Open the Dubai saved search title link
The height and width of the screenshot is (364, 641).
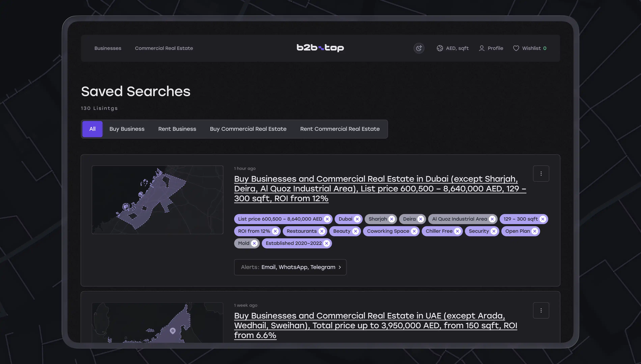coord(380,189)
